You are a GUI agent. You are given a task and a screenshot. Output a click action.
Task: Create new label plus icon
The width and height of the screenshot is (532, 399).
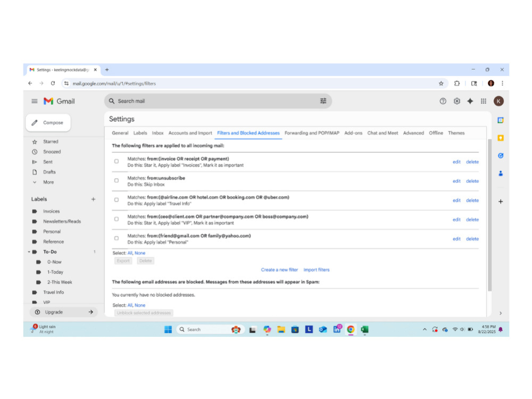coord(93,199)
